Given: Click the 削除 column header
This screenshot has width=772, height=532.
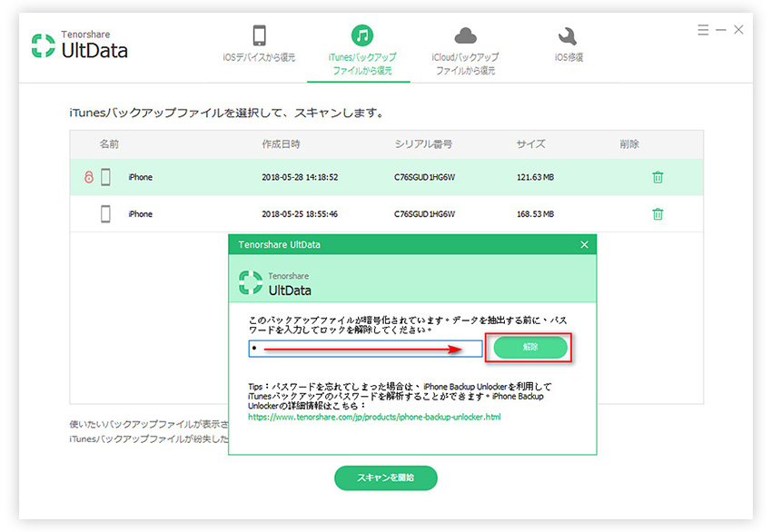Looking at the screenshot, I should 629,144.
